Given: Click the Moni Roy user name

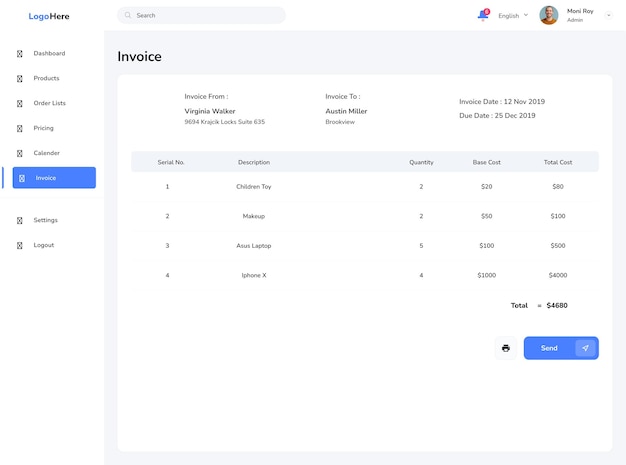Looking at the screenshot, I should [580, 11].
